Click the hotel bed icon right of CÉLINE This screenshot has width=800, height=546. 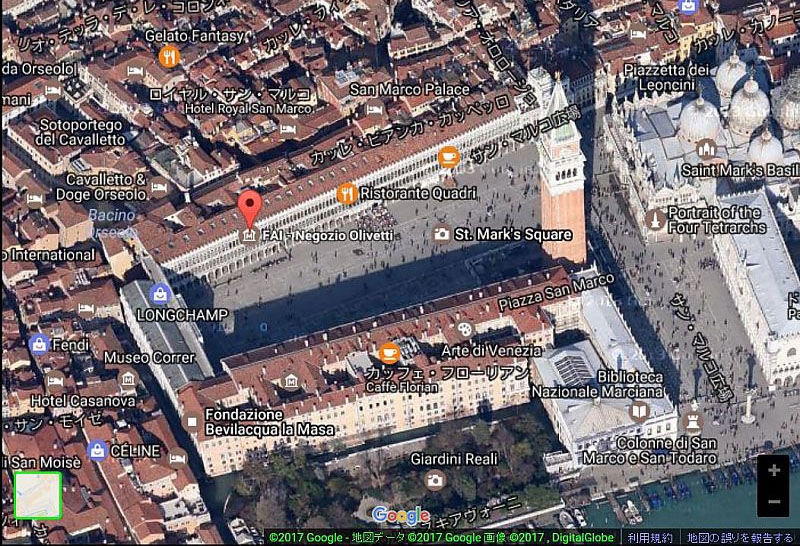tap(178, 458)
